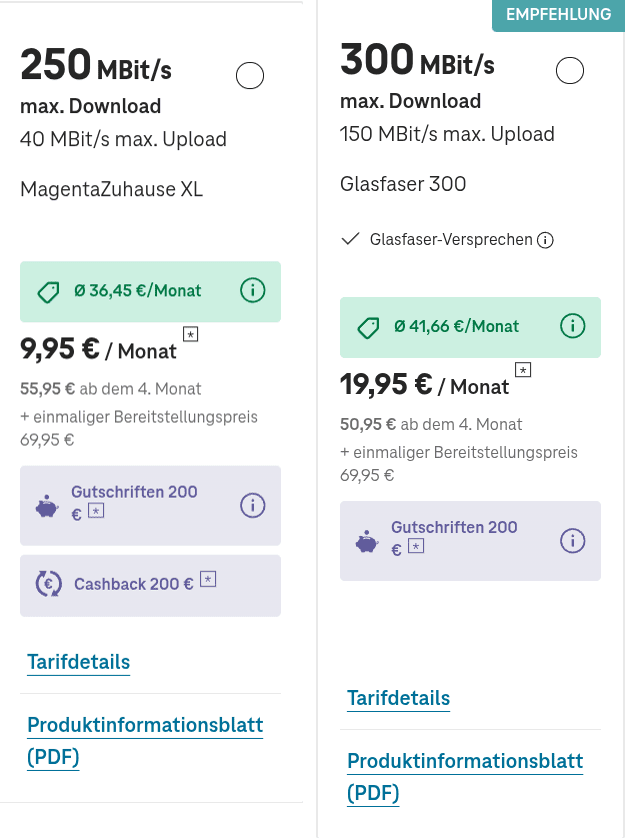This screenshot has height=839, width=630.
Task: Click the piggy bank icon in Glasfaser 300 card
Action: [367, 542]
